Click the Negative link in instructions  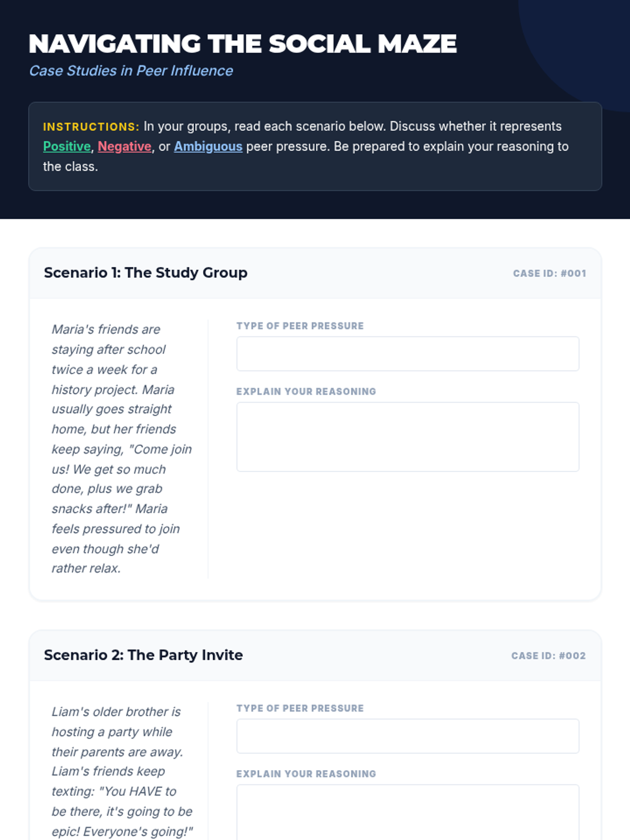pyautogui.click(x=124, y=146)
